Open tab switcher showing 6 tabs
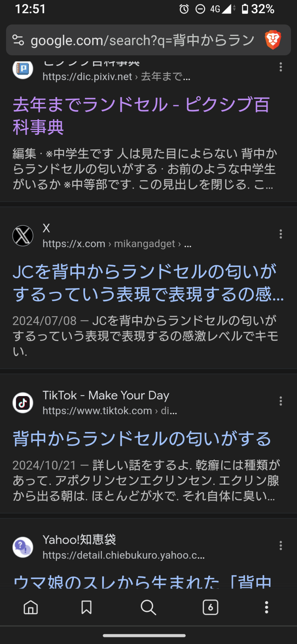This screenshot has width=297, height=644. tap(210, 607)
